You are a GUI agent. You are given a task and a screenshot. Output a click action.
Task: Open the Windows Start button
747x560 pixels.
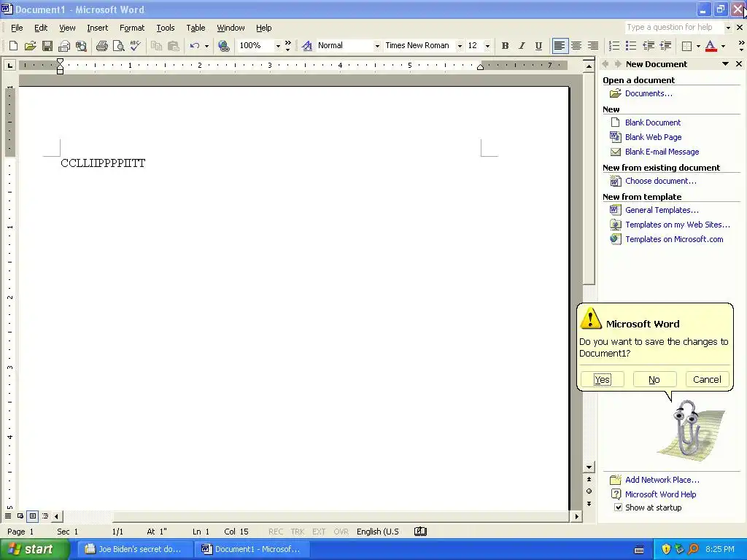pyautogui.click(x=34, y=549)
